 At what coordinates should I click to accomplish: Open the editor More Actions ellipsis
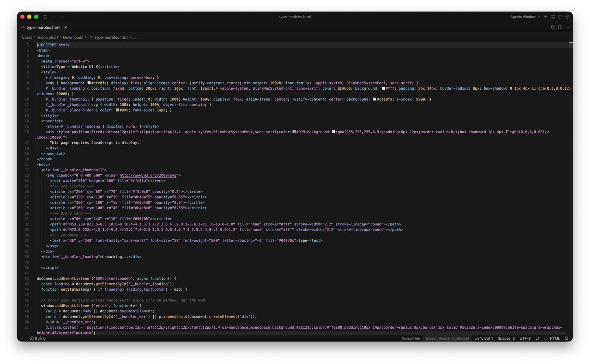click(x=568, y=27)
